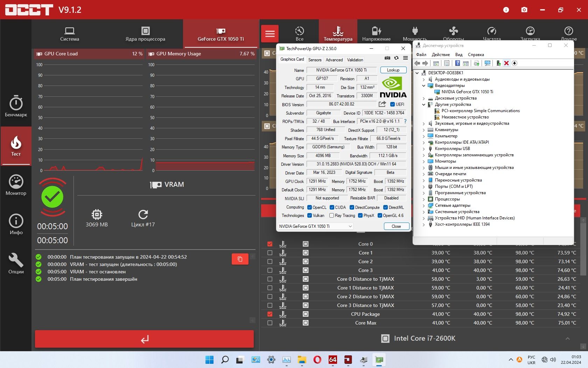Image resolution: width=588 pixels, height=368 pixels.
Task: Expand the Дисковые устройства tree node
Action: [423, 98]
